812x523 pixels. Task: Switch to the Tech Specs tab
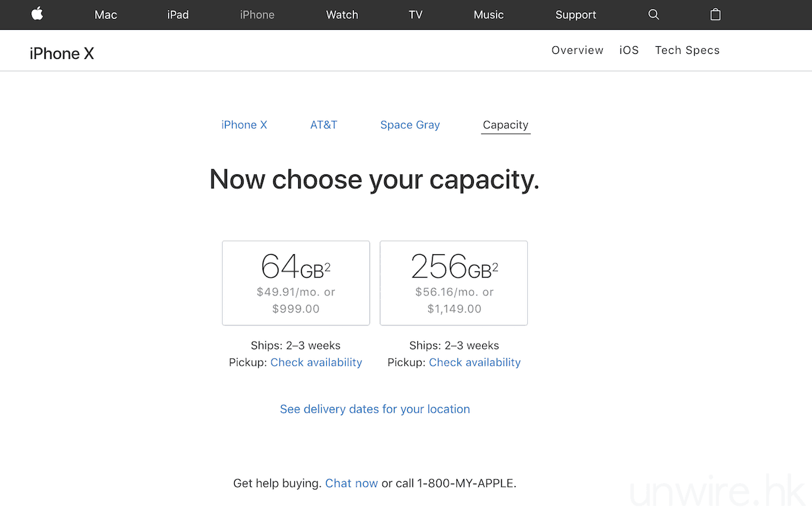click(x=687, y=51)
